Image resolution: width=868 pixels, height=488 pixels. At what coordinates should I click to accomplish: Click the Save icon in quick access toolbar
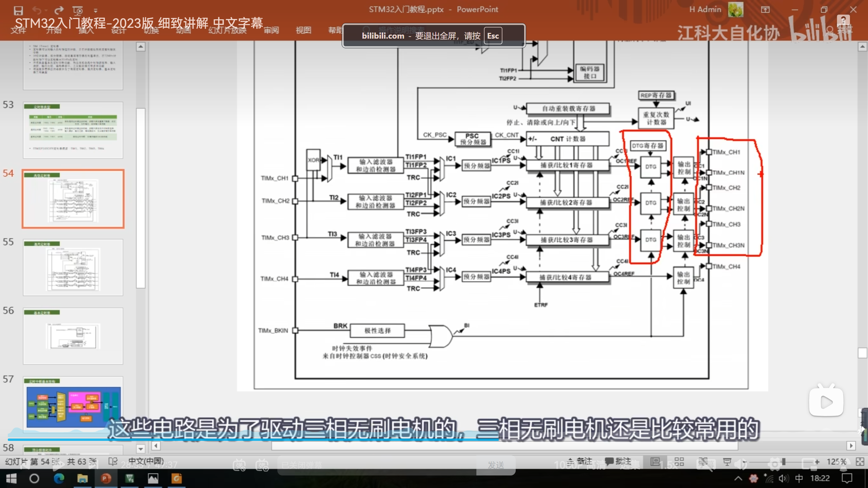(18, 11)
